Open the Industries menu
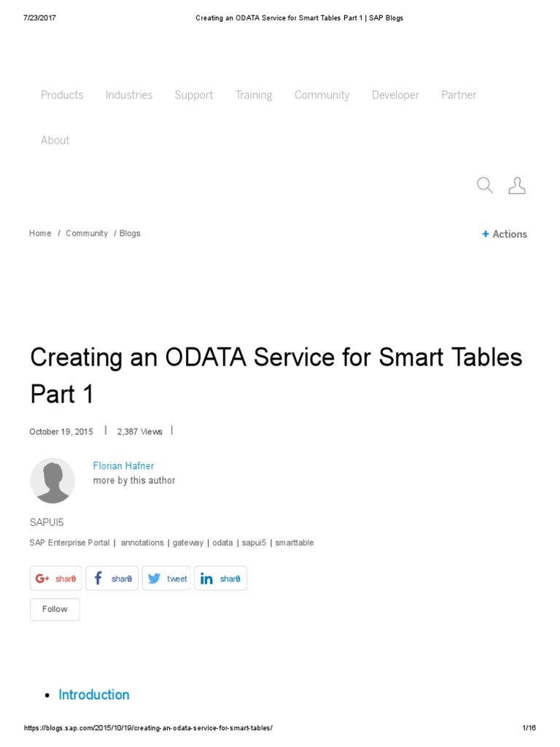Image resolution: width=560 pixels, height=747 pixels. coord(129,95)
